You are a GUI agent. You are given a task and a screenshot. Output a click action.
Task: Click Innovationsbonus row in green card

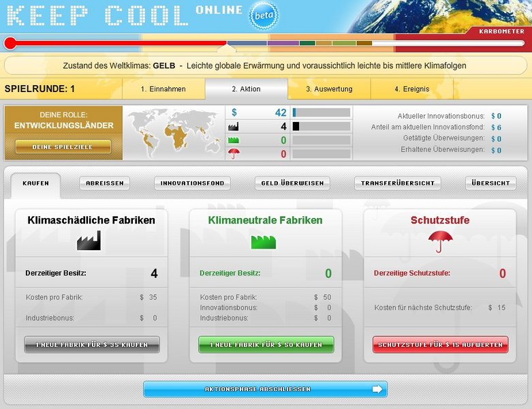coord(266,307)
